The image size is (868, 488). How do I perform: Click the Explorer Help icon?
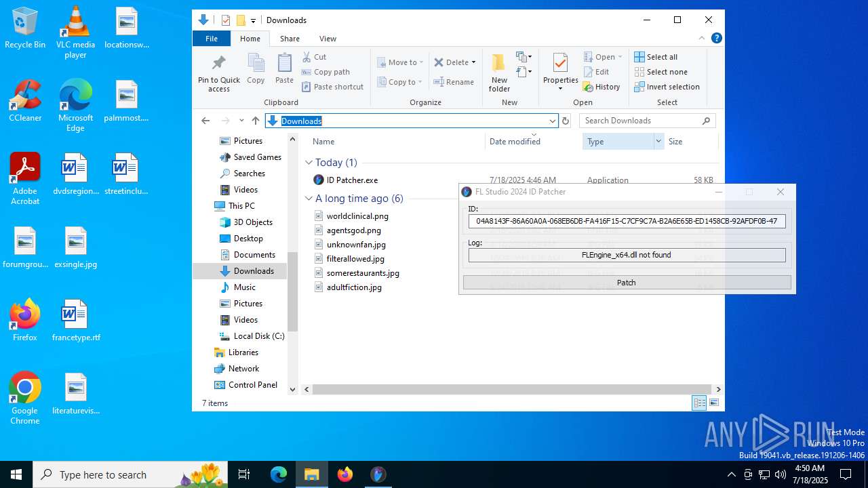point(716,38)
